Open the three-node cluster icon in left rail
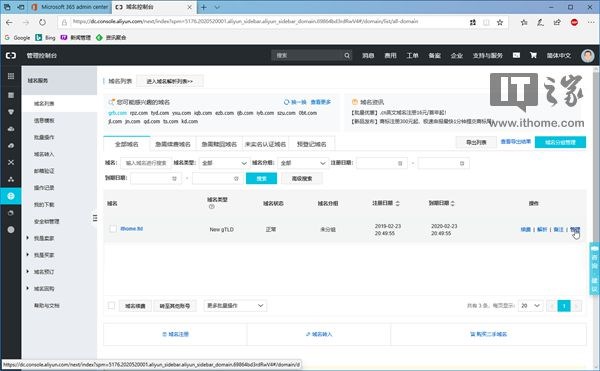Viewport: 600px width, 371px height. [11, 179]
